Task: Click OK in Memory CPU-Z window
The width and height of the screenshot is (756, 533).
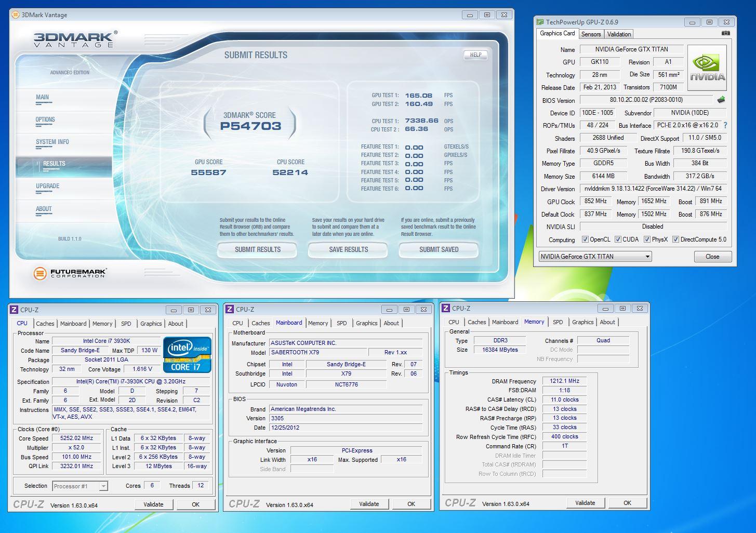Action: (x=627, y=503)
